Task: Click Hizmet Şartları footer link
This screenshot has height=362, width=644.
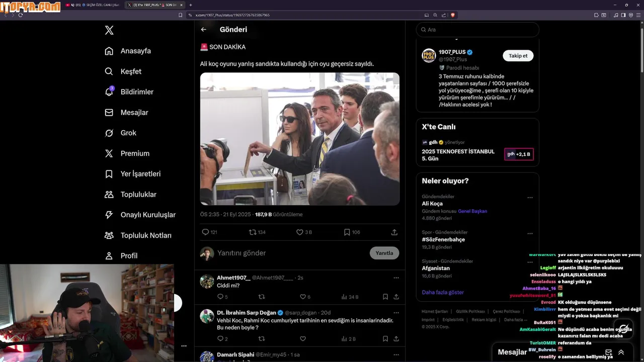Action: pos(435,312)
